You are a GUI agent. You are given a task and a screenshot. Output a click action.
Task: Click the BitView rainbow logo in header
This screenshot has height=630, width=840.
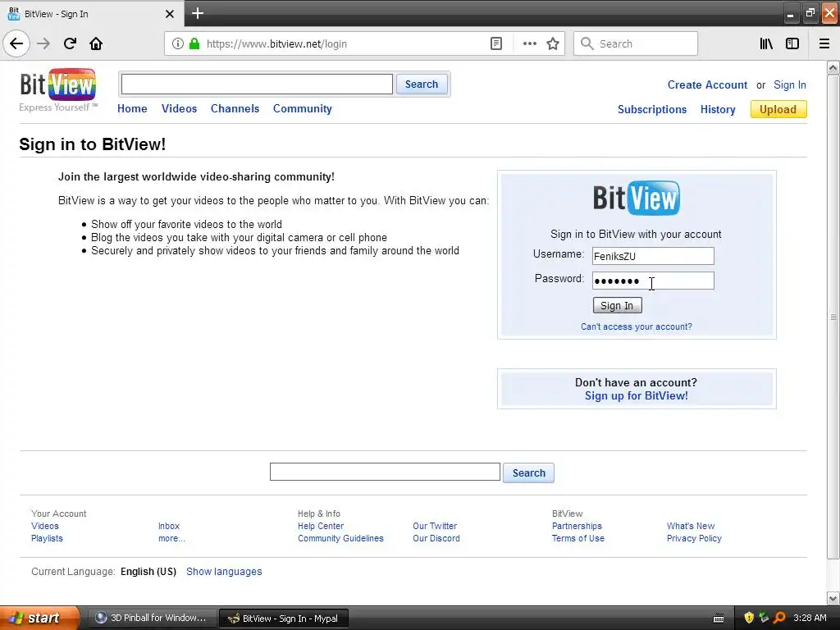[x=58, y=84]
